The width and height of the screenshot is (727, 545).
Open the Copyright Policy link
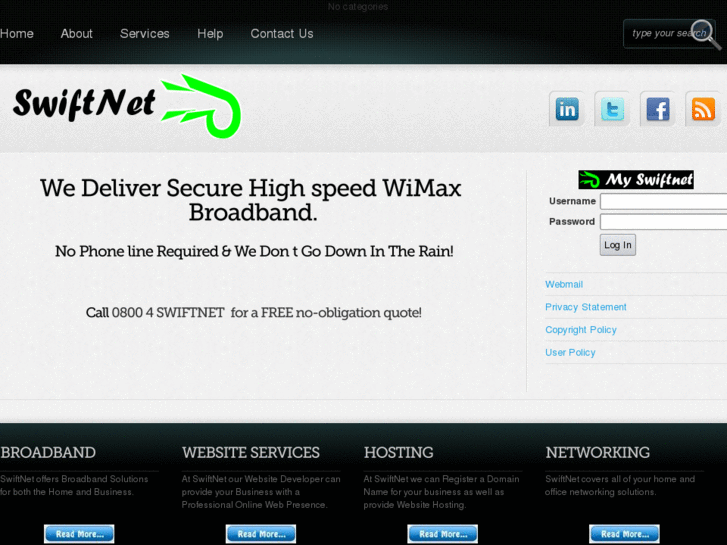581,330
